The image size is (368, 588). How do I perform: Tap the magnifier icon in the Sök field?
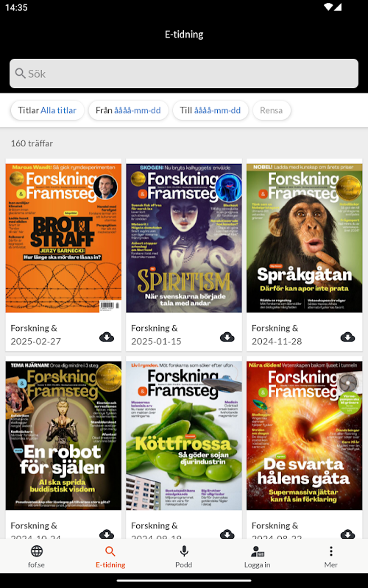tap(21, 73)
